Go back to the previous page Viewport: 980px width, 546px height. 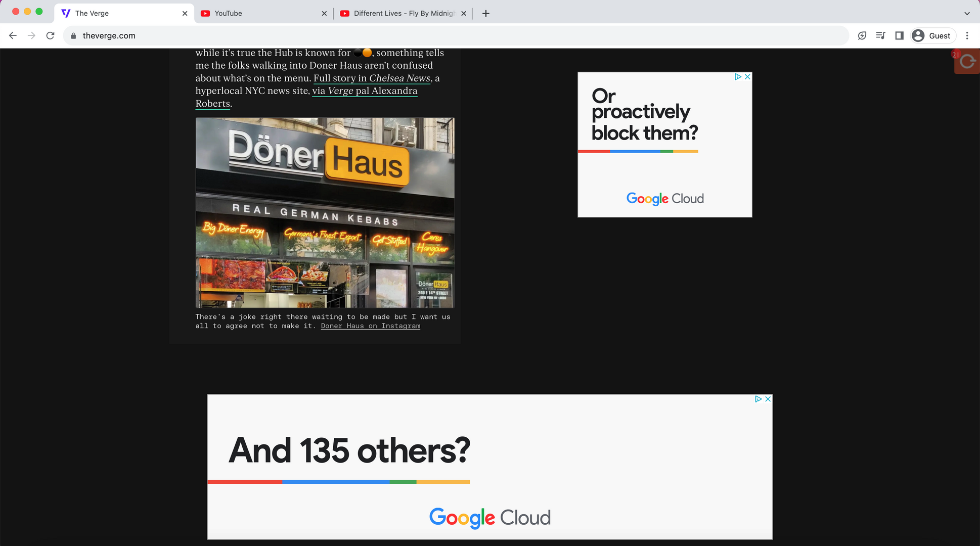(x=13, y=35)
